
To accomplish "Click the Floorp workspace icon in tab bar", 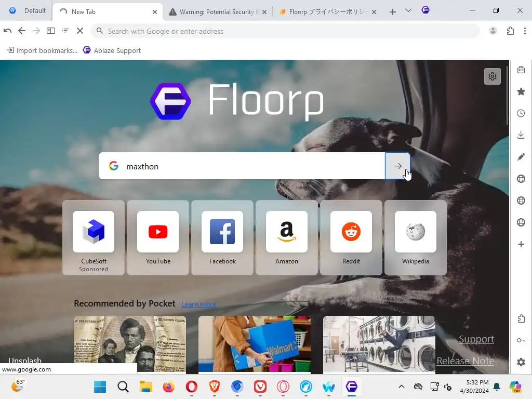I will [x=425, y=10].
